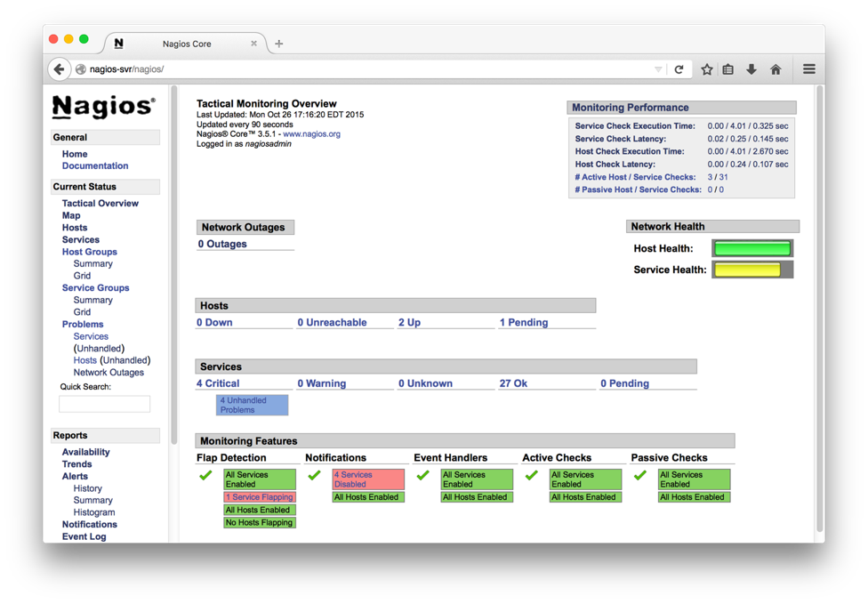Click the 4 Services Disabled red box
The width and height of the screenshot is (868, 604).
tap(367, 479)
